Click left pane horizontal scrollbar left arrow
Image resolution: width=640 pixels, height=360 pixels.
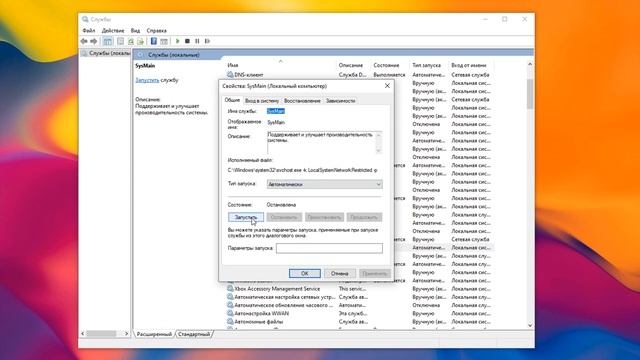click(83, 333)
